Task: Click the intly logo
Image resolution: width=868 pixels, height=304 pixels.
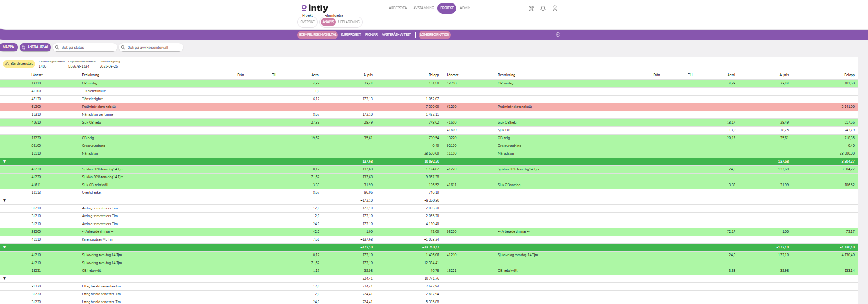Action: (x=315, y=8)
